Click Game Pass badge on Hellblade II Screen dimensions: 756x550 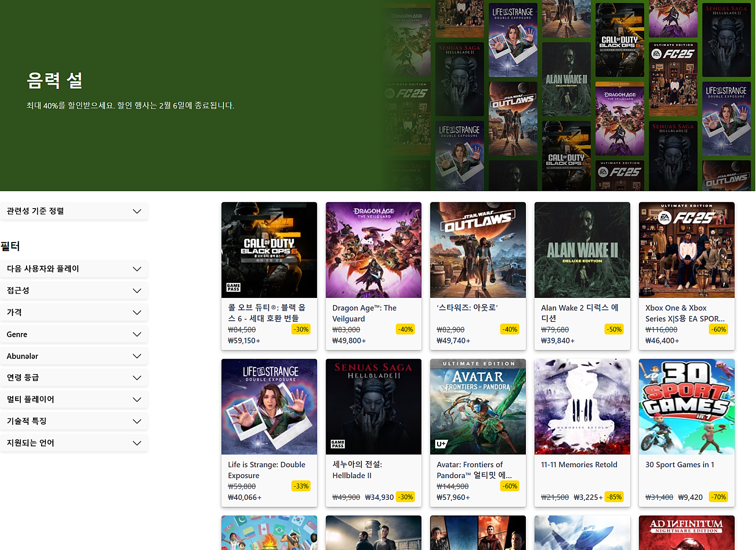tap(338, 444)
